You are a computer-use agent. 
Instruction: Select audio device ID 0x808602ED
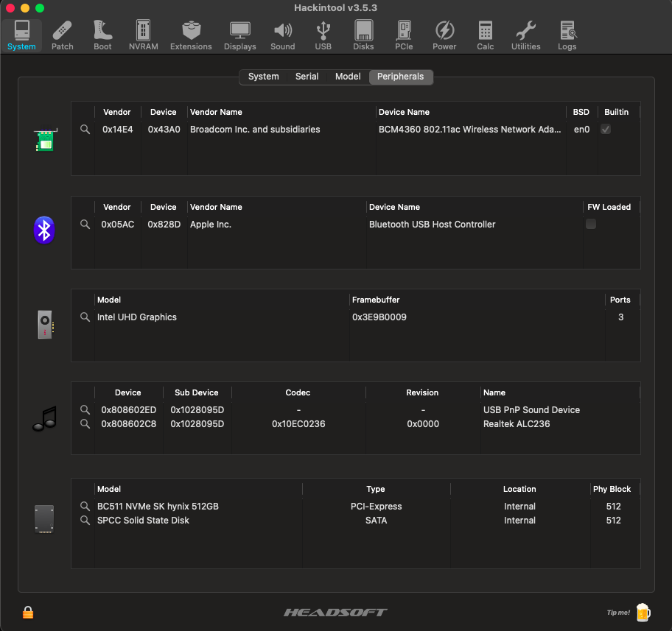[128, 410]
